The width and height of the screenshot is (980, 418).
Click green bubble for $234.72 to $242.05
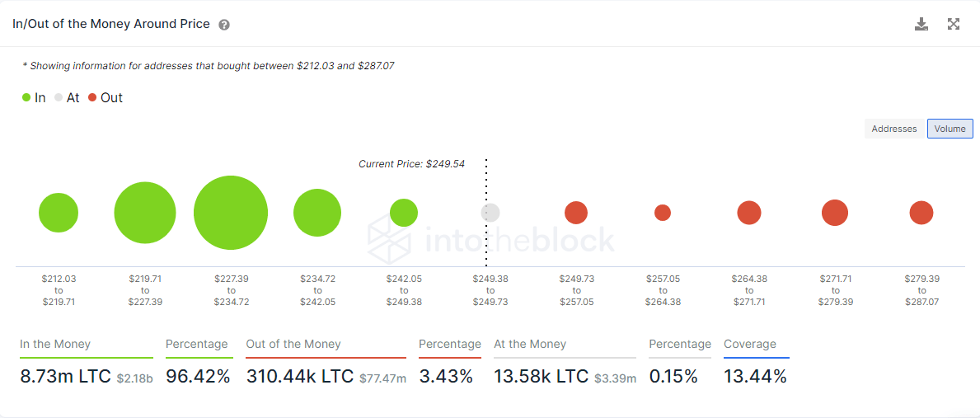click(317, 213)
